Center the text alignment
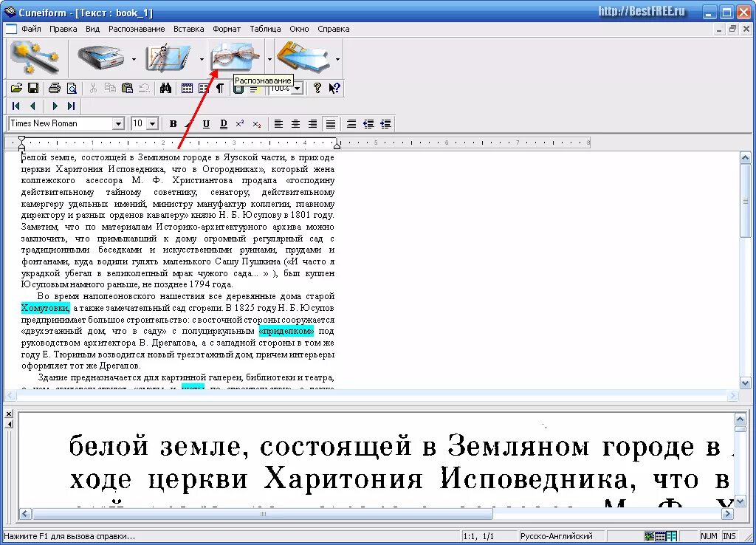Viewport: 756px width, 545px height. pyautogui.click(x=295, y=124)
